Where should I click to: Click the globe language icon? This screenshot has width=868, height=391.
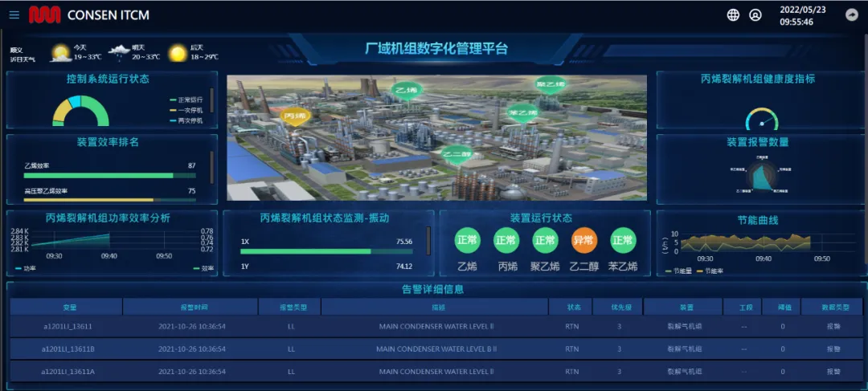[x=733, y=14]
